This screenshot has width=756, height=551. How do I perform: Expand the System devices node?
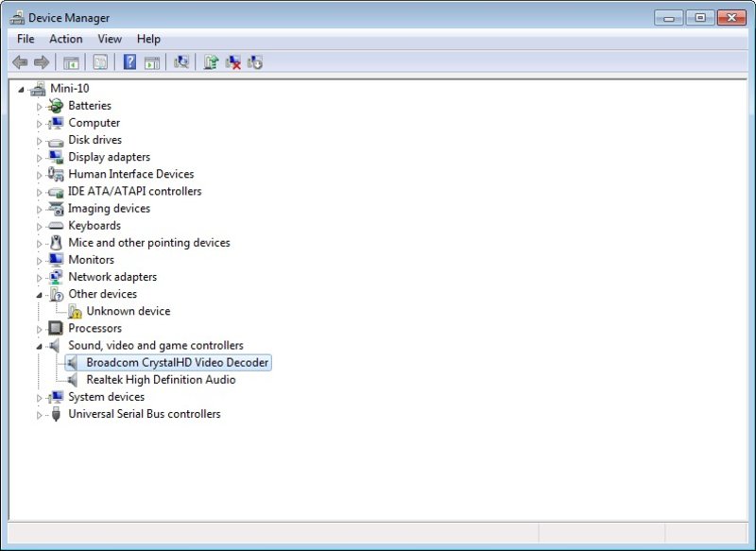point(39,398)
